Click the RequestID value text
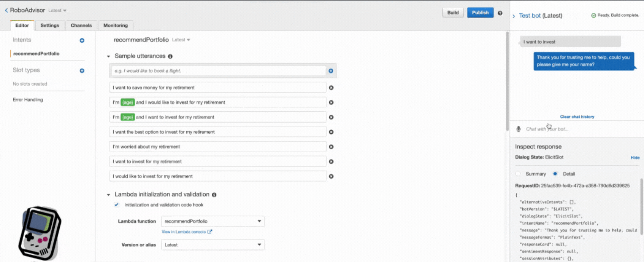 pyautogui.click(x=585, y=186)
